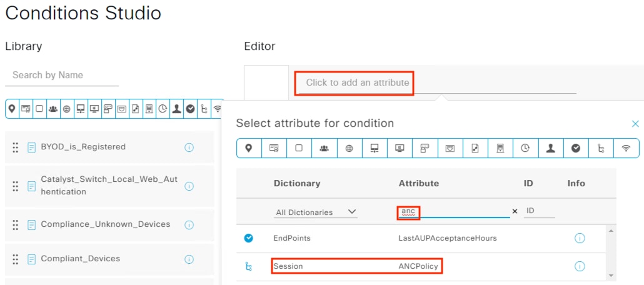This screenshot has height=285, width=644.
Task: Close the Select attribute for condition popup
Action: pyautogui.click(x=635, y=124)
